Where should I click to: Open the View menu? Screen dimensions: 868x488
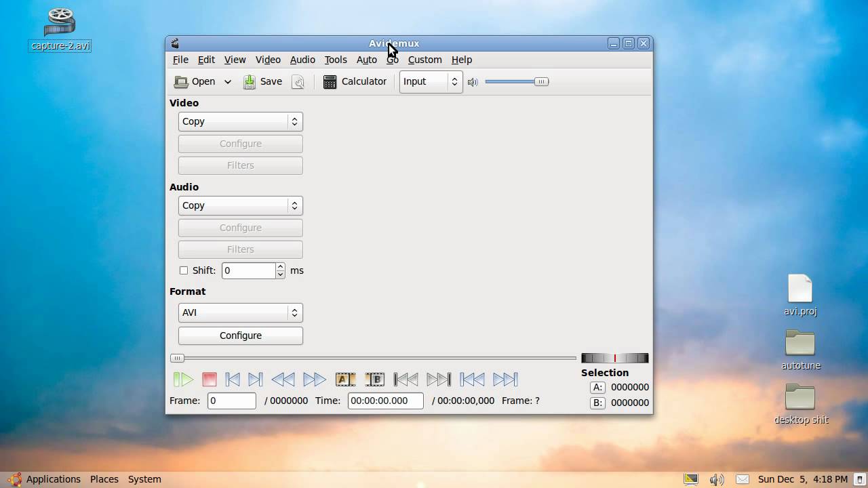[x=235, y=60]
